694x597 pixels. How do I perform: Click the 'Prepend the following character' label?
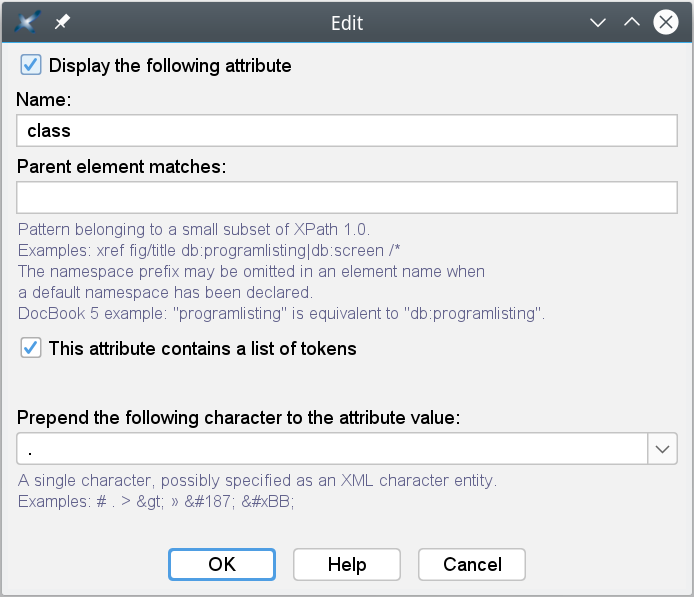click(x=238, y=418)
